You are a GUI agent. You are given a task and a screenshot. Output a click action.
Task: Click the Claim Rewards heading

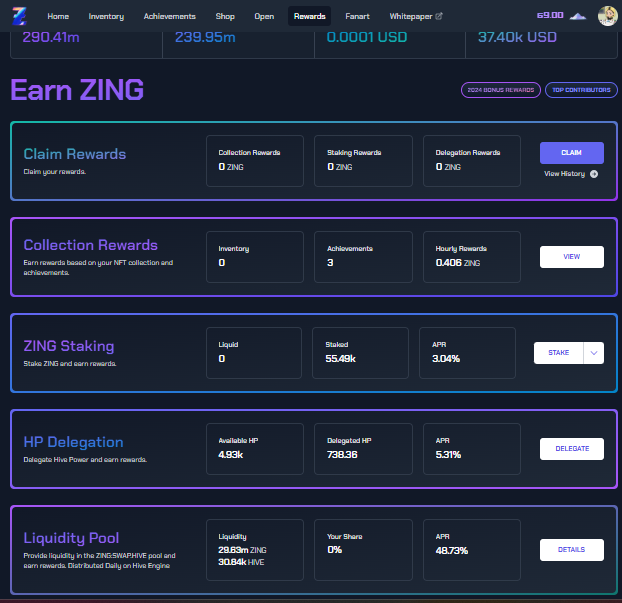click(x=75, y=154)
